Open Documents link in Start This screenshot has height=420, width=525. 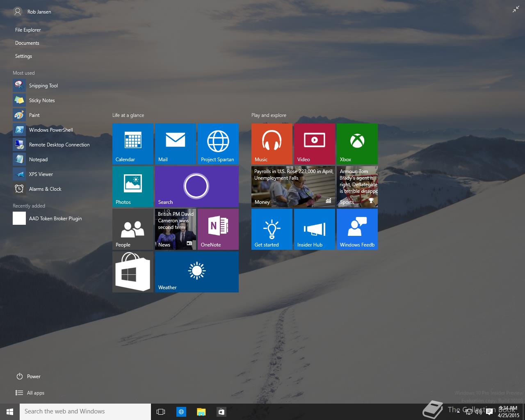pyautogui.click(x=27, y=43)
